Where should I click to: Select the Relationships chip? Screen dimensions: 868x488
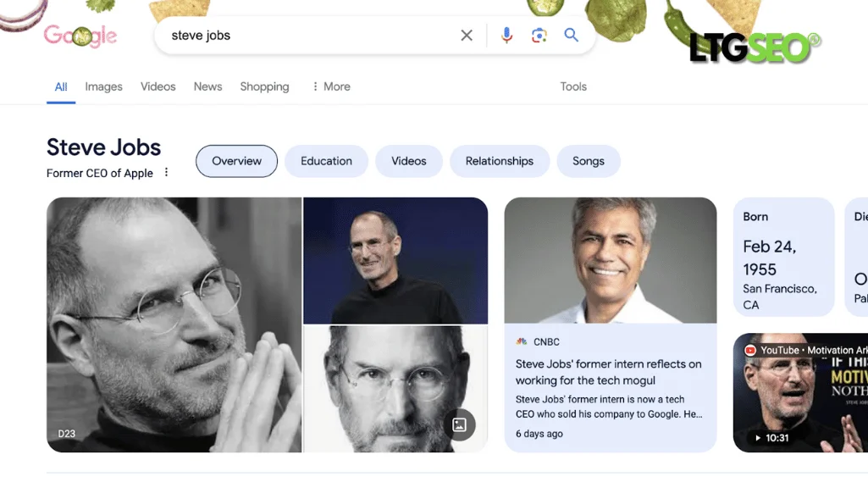click(x=500, y=161)
